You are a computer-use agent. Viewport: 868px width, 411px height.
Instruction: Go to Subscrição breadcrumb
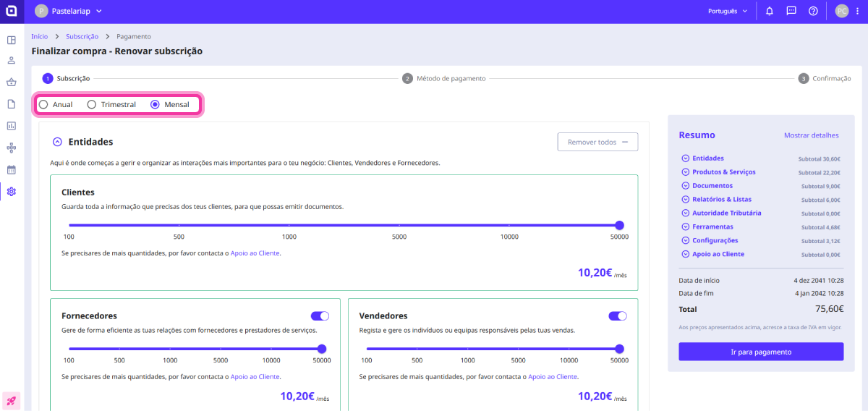[82, 36]
